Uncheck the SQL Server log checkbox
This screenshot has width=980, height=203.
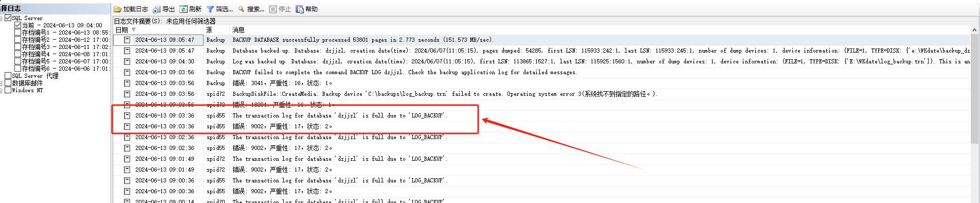pos(8,18)
